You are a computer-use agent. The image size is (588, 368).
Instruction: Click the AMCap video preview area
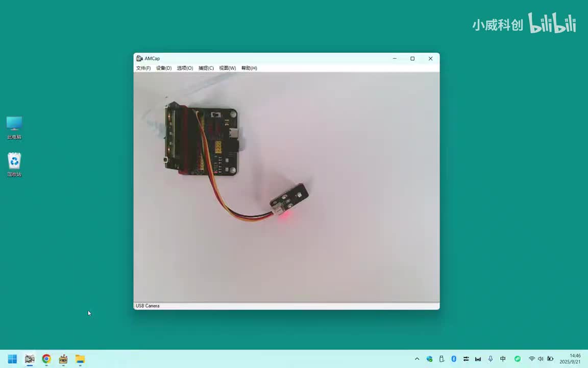(x=286, y=187)
